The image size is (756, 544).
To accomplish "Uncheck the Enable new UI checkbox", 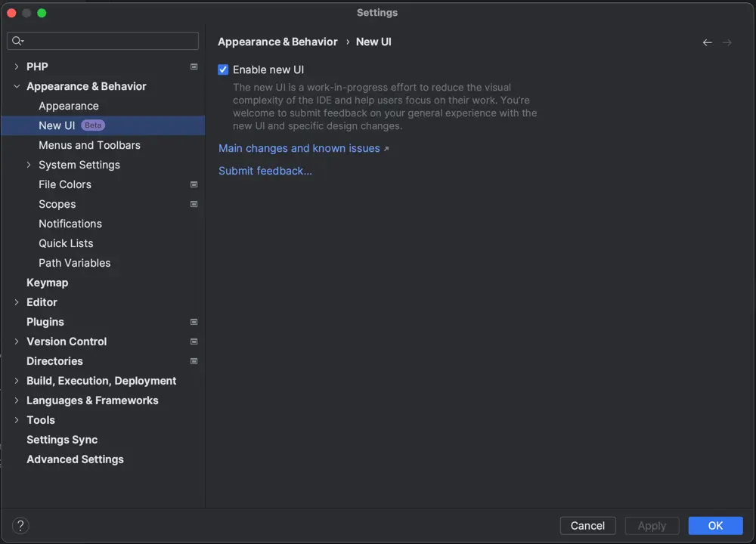I will click(x=223, y=69).
